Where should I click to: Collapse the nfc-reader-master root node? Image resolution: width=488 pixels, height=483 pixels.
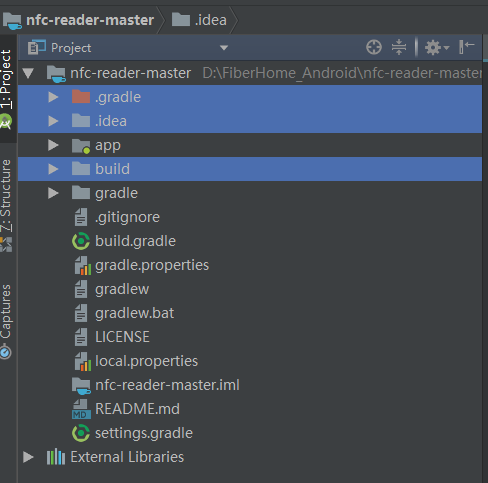[x=28, y=73]
